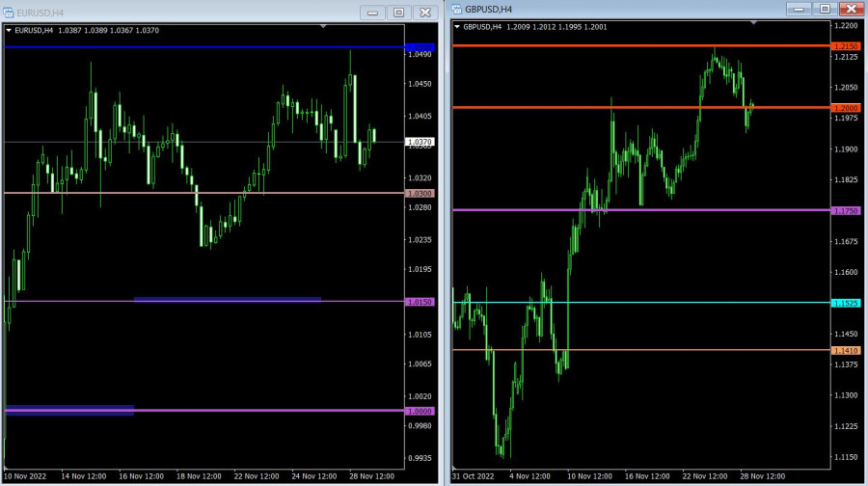The image size is (868, 486).
Task: Expand the triangle beside GBPUSD,H4 chart label
Action: click(457, 26)
